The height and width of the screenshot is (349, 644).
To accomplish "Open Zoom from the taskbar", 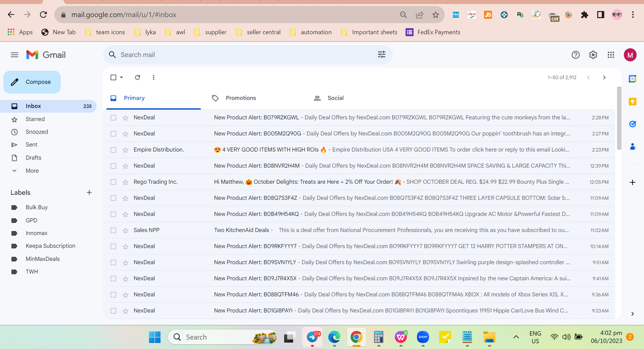I will (x=423, y=337).
